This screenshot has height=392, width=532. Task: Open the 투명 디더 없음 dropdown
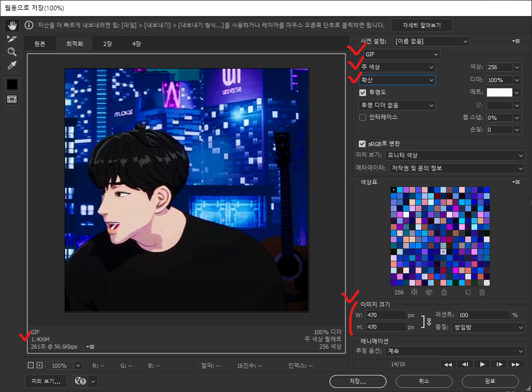click(397, 105)
